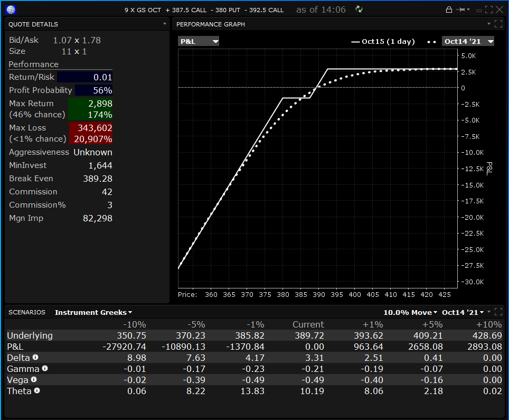The image size is (509, 420).
Task: Change the 10.0% Move scenario range
Action: (x=410, y=312)
